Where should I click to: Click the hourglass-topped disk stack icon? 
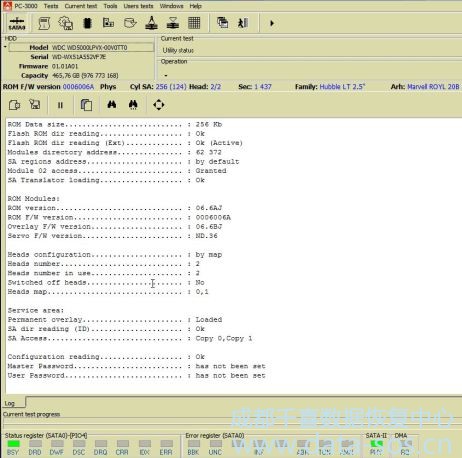[173, 23]
